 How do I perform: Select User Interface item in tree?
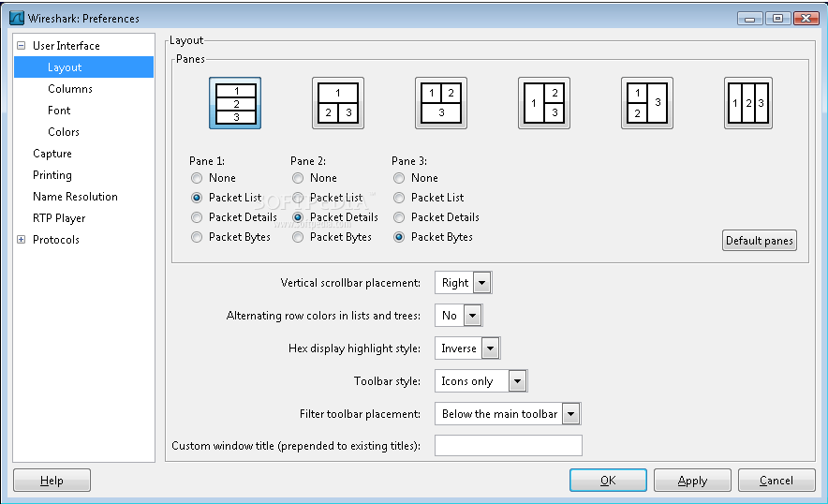pyautogui.click(x=66, y=46)
